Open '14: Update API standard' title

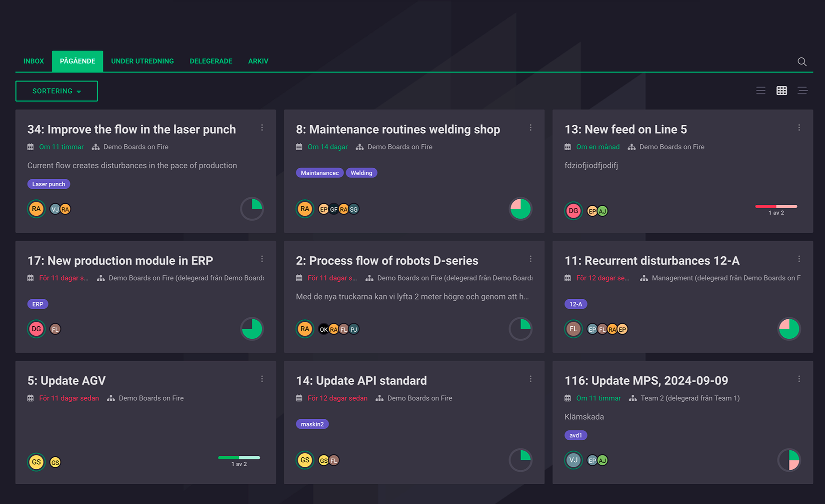[x=361, y=381]
